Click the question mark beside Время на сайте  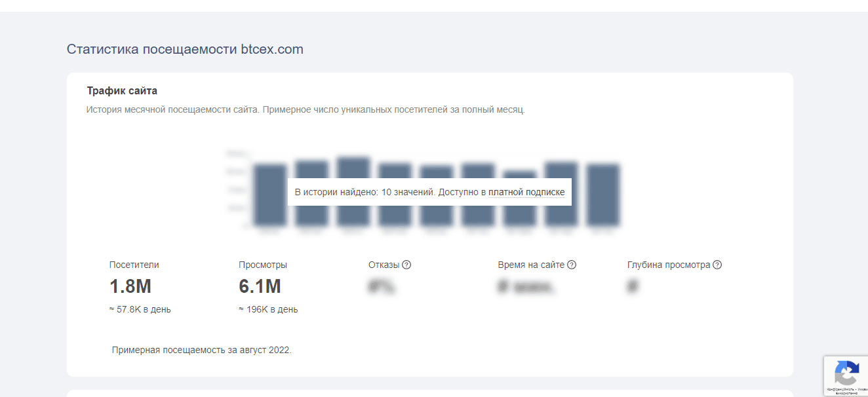(x=571, y=264)
